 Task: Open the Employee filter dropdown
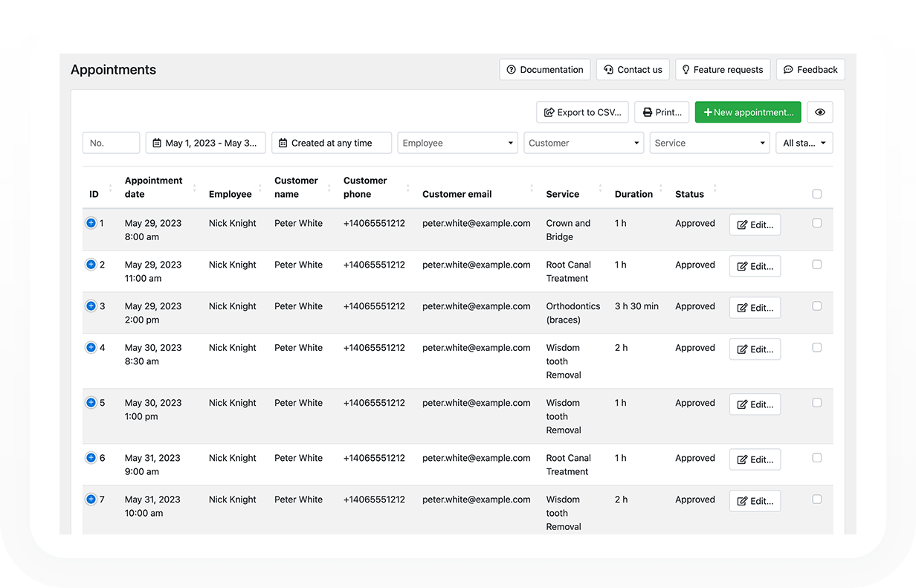pyautogui.click(x=457, y=143)
